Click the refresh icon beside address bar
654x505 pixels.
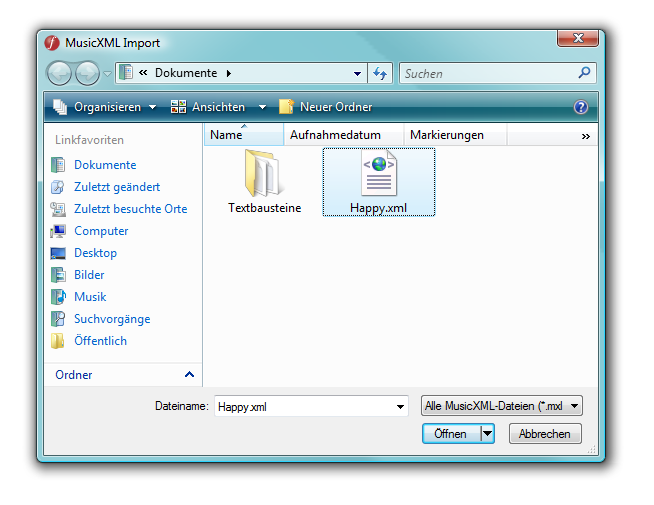click(380, 73)
